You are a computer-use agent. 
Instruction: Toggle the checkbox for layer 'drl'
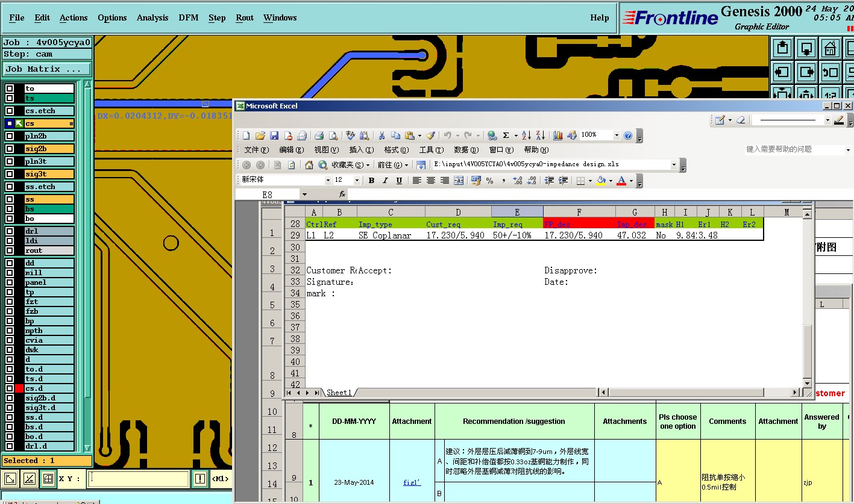click(x=10, y=231)
